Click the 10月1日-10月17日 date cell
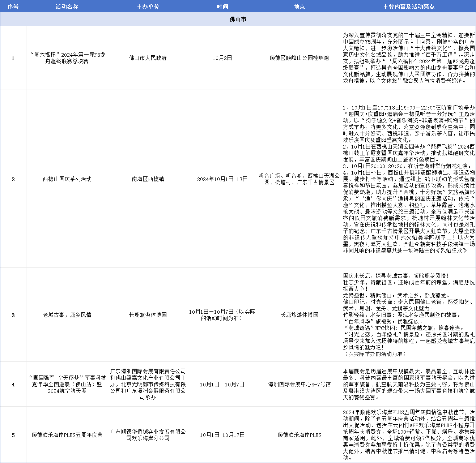The width and height of the screenshot is (476, 463). pos(222,435)
